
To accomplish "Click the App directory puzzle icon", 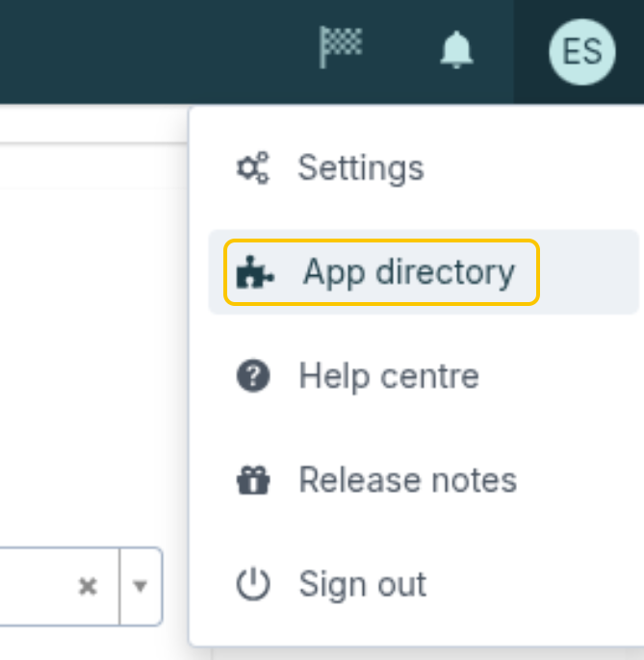I will tap(255, 272).
